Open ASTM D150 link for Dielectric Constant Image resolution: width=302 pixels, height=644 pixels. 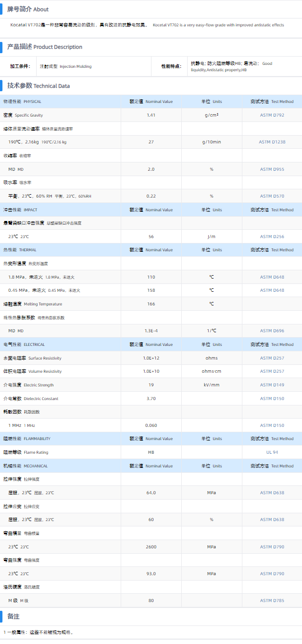click(272, 399)
